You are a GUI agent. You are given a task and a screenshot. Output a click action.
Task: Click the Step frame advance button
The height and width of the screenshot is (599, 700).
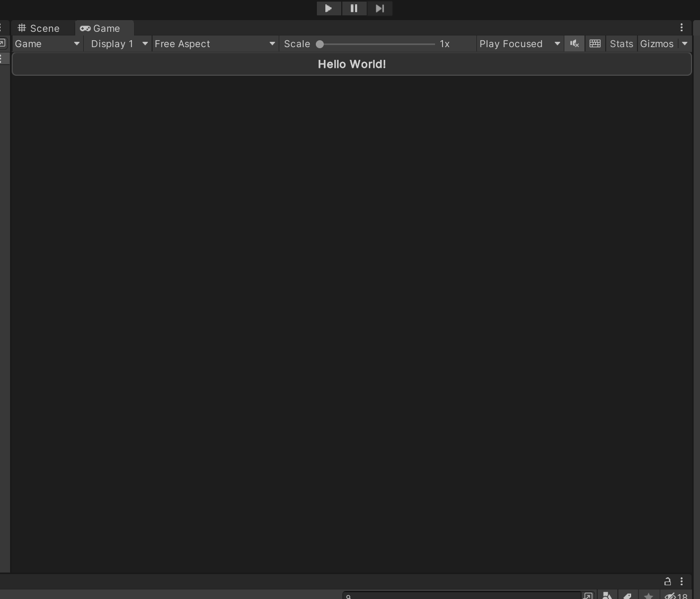379,8
